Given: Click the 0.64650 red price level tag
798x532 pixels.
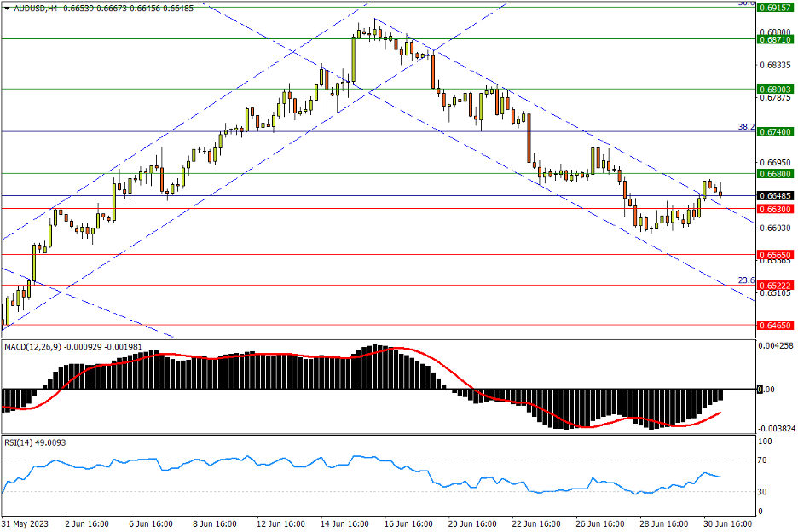Looking at the screenshot, I should [775, 325].
